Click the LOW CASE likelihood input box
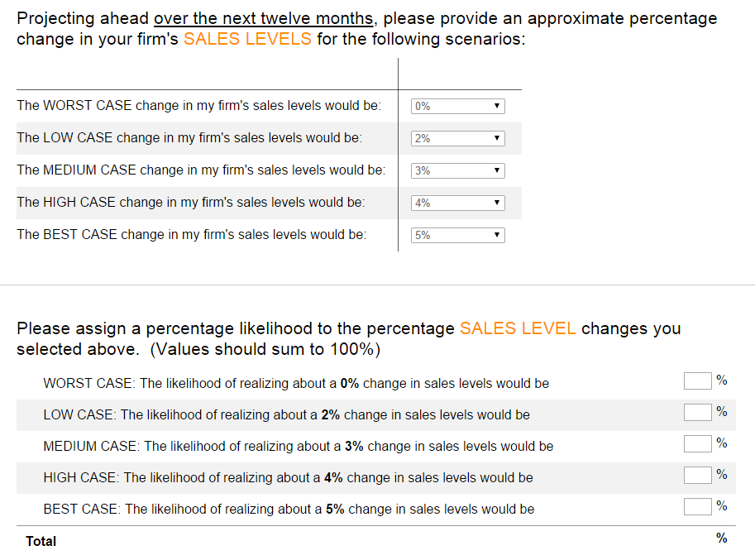 tap(697, 412)
